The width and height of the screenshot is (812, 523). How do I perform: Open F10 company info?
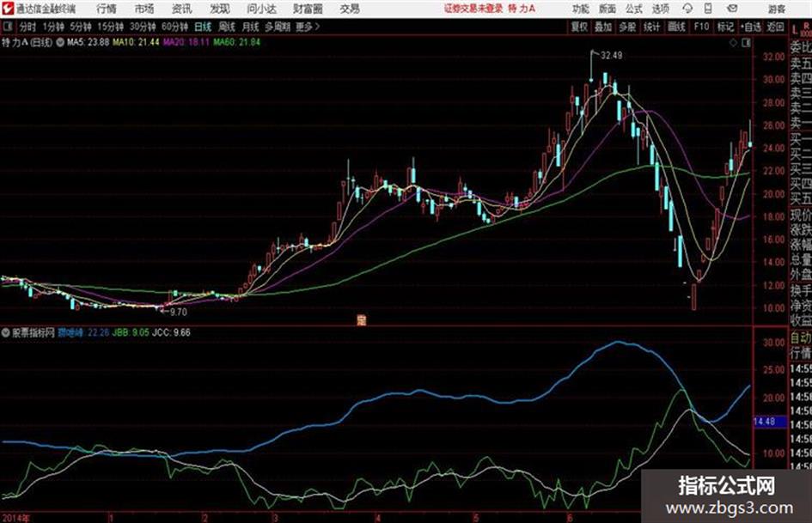701,27
